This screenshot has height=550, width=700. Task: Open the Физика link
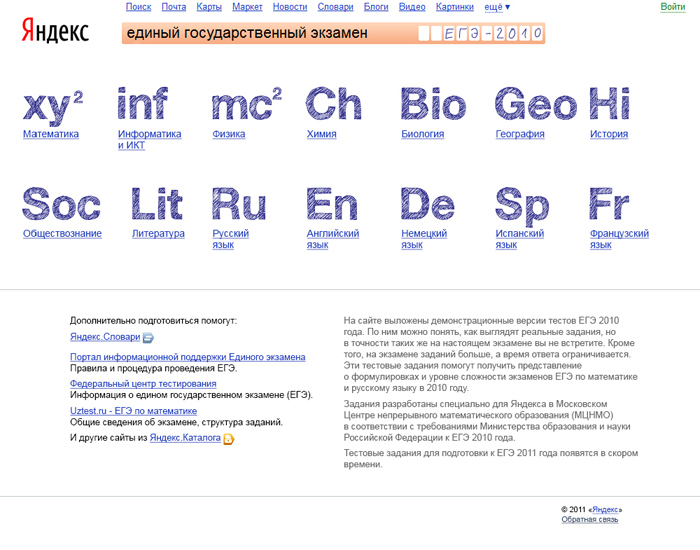point(229,134)
